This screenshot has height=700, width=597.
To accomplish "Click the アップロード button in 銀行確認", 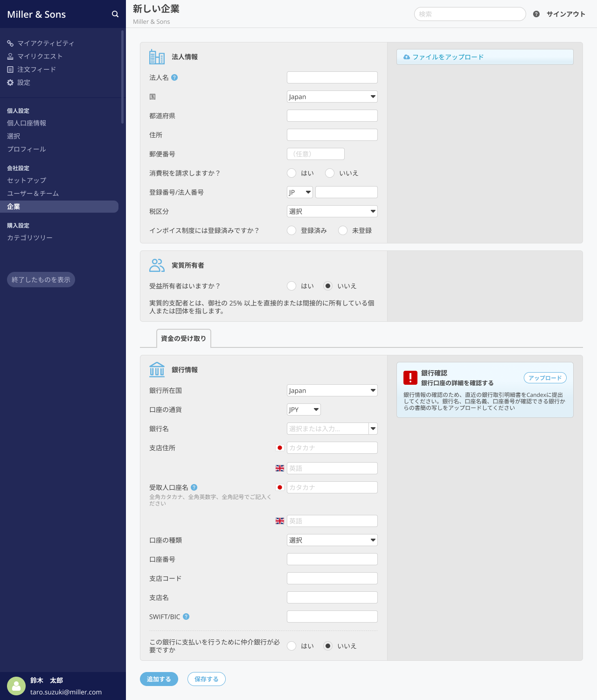I will click(545, 378).
